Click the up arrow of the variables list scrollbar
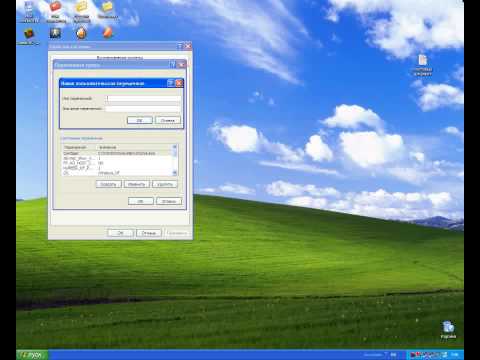The height and width of the screenshot is (360, 480). pyautogui.click(x=175, y=147)
